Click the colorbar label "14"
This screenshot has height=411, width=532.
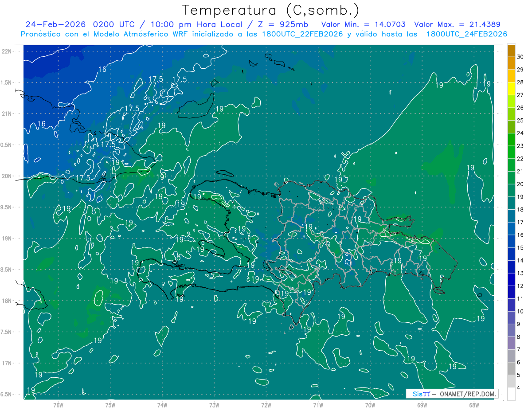click(x=520, y=261)
